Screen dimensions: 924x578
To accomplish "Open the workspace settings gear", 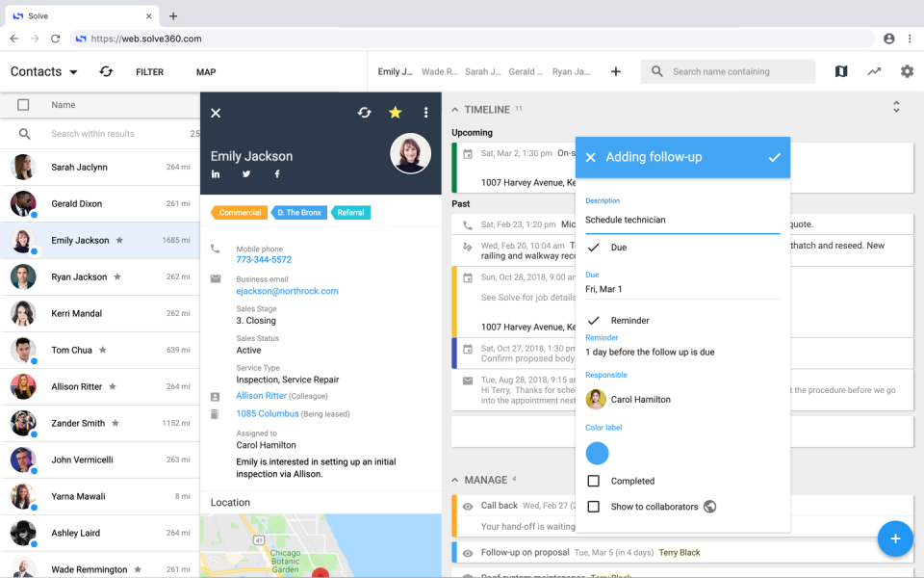I will [x=906, y=71].
